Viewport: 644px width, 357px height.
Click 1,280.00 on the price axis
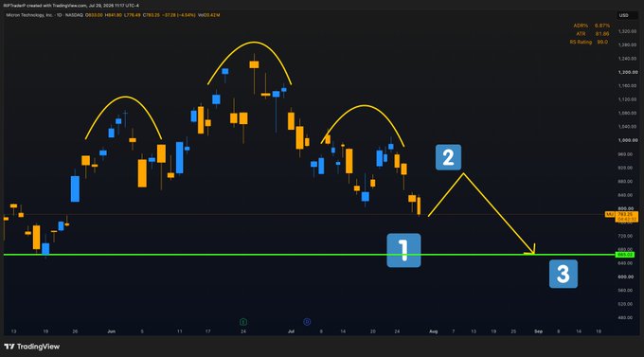click(x=627, y=45)
